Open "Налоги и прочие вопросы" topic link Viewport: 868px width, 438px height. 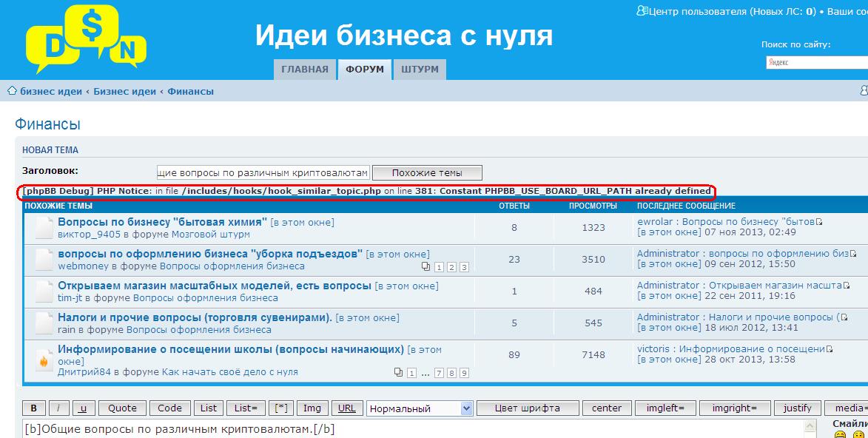point(195,317)
